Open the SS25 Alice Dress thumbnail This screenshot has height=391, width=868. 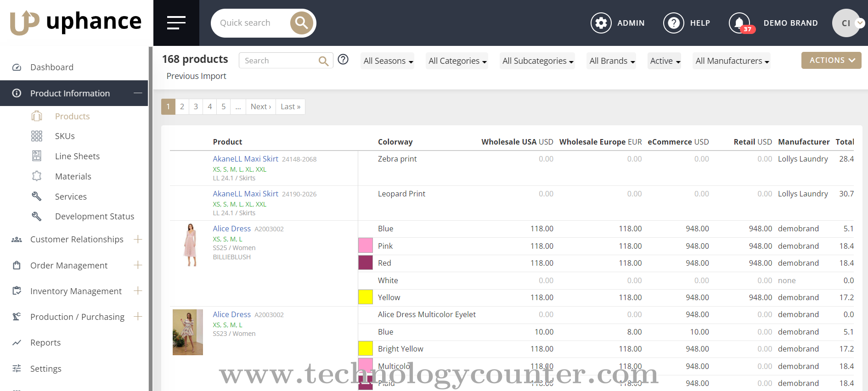pyautogui.click(x=190, y=245)
